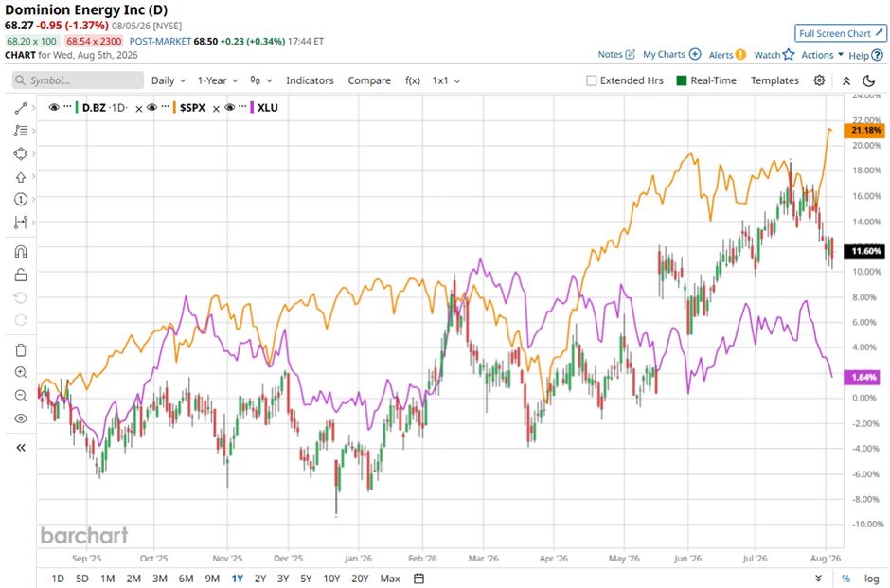890x588 pixels.
Task: Open Alerts link
Action: tap(727, 55)
